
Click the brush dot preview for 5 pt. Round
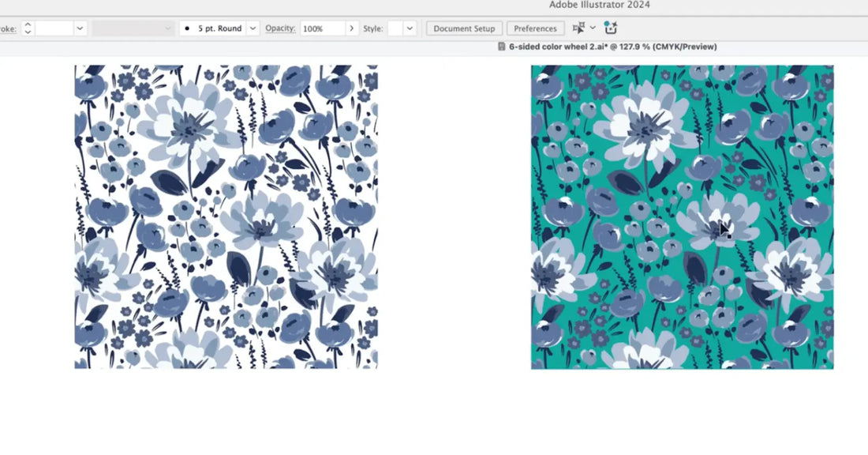tap(187, 28)
